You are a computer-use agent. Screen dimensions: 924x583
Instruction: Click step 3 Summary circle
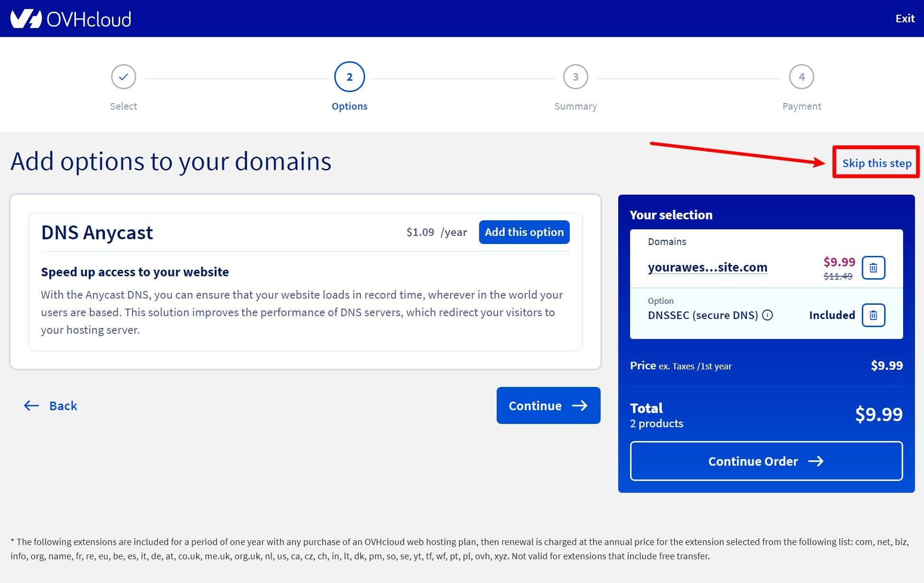(x=575, y=77)
